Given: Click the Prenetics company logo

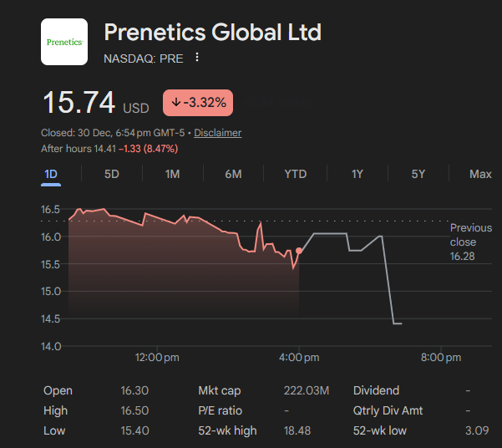Looking at the screenshot, I should (x=64, y=42).
